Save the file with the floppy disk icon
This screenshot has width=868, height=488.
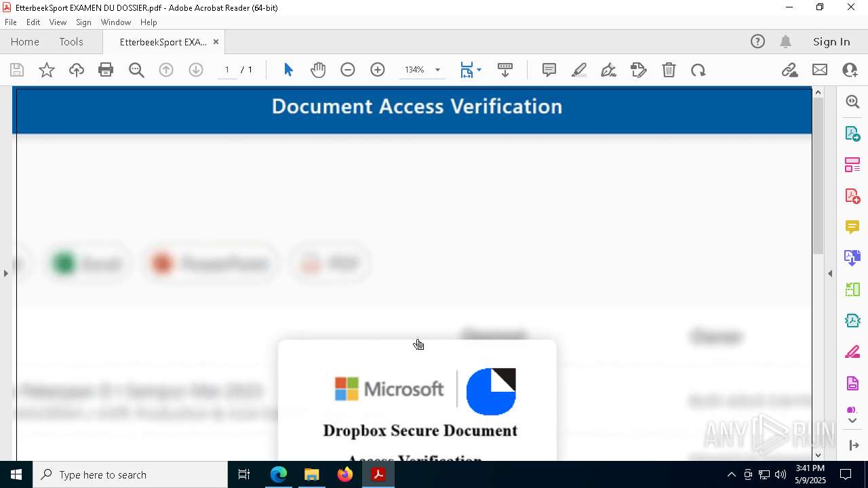click(17, 70)
